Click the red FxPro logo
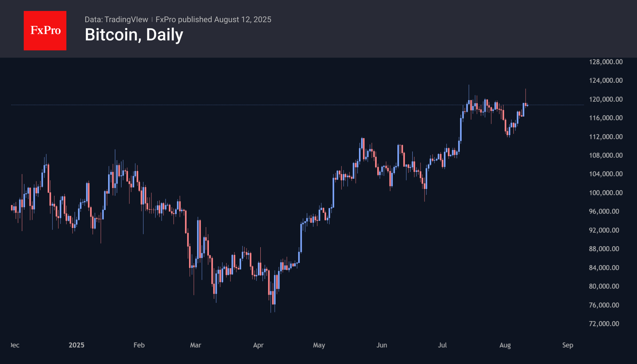Screen dimensions: 637x364 coord(45,30)
